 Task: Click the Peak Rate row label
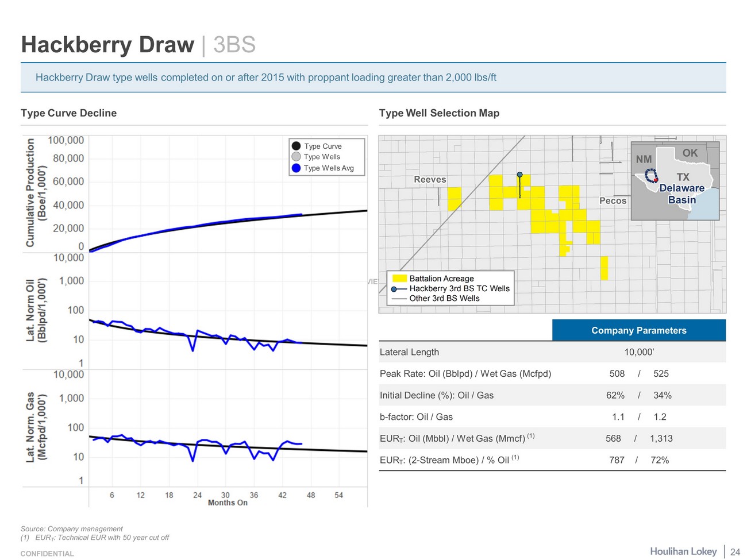point(465,374)
